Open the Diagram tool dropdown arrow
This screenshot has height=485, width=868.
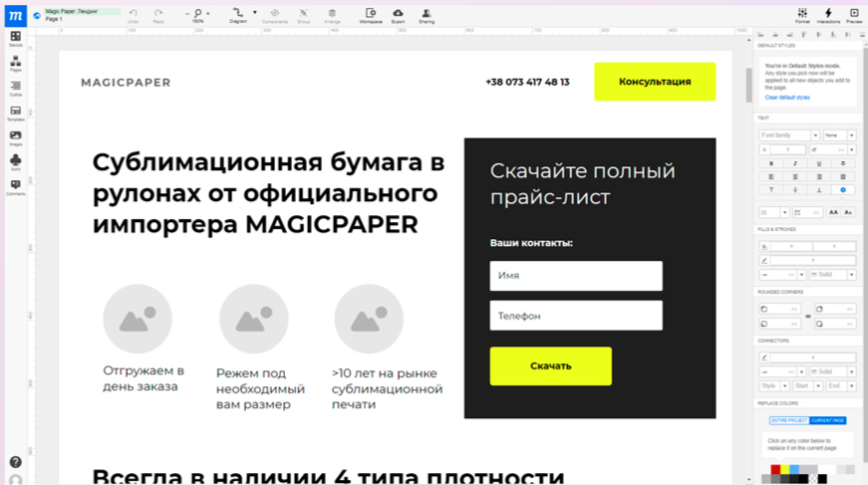(x=253, y=14)
